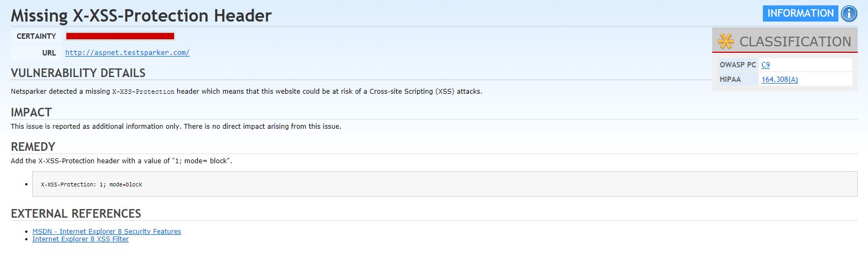Image resolution: width=868 pixels, height=271 pixels.
Task: Click the Classification panel title
Action: pos(795,41)
